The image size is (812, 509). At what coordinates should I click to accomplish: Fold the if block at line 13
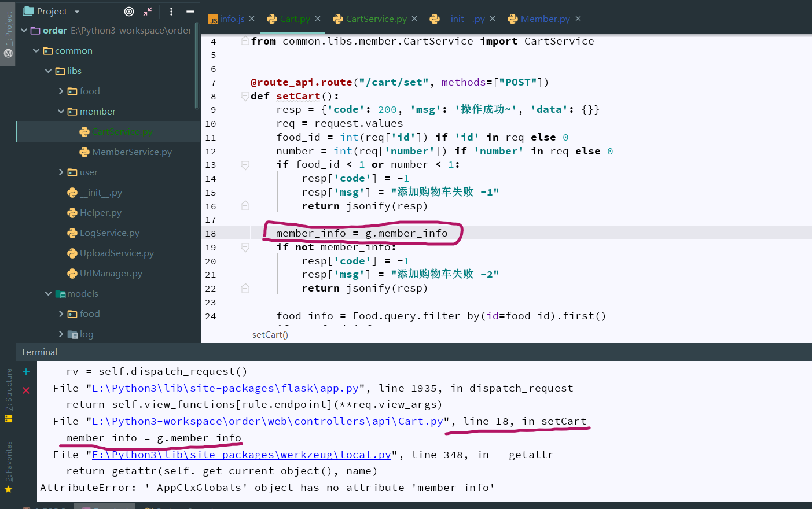245,165
